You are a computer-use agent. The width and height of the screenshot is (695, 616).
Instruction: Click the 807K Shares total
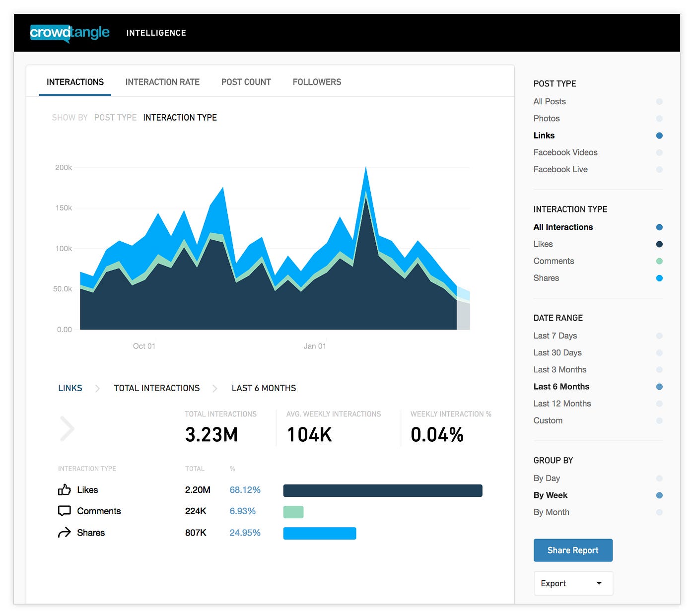coord(196,533)
